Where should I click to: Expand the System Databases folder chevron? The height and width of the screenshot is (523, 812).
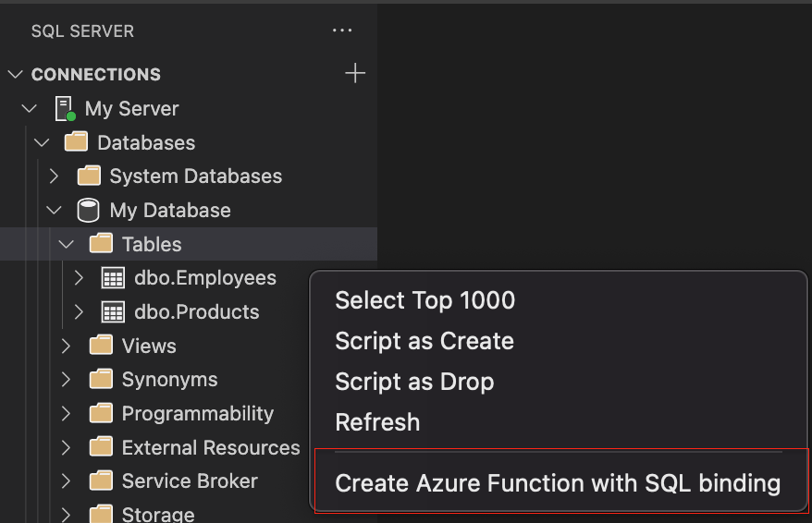click(x=54, y=176)
